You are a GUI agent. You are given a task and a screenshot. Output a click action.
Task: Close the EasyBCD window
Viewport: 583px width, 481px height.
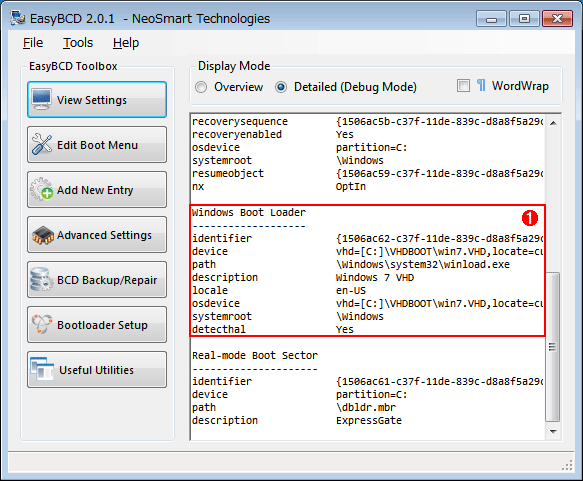557,19
